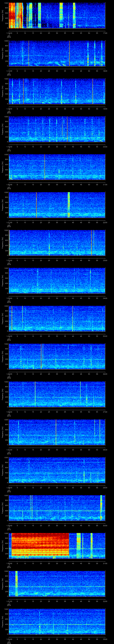Click the spectrogram panel starting at 1:21:00

(x=57, y=205)
